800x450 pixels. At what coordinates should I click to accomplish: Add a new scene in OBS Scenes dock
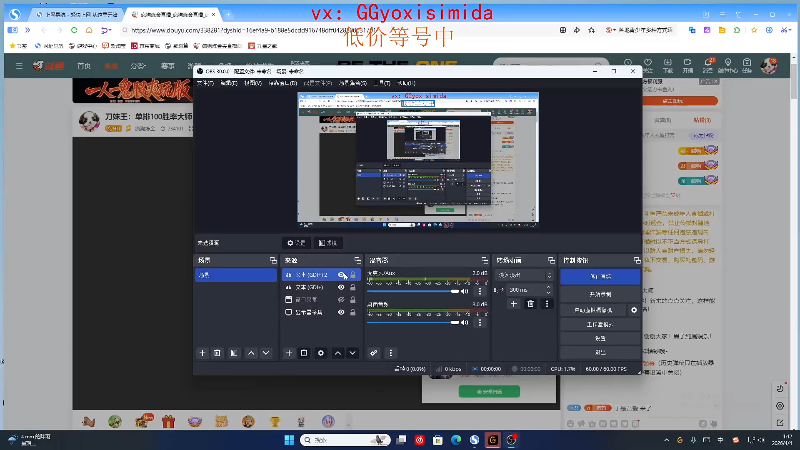(203, 353)
